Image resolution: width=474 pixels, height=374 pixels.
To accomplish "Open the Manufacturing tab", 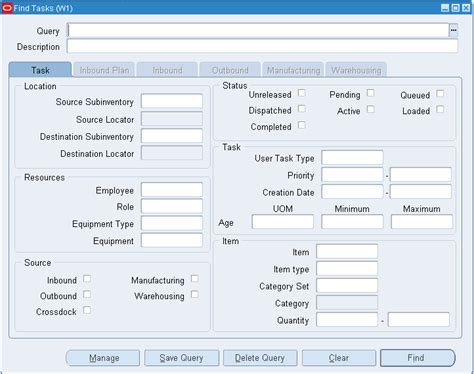I will (293, 70).
